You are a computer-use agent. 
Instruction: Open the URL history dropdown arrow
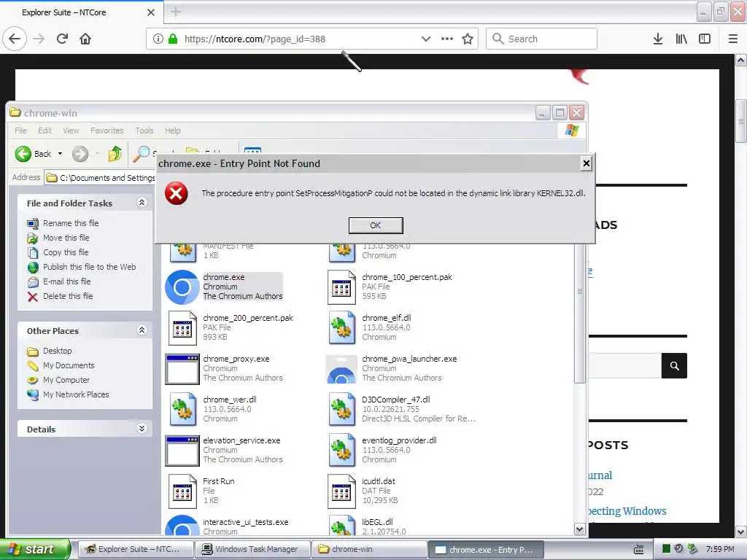coord(426,39)
